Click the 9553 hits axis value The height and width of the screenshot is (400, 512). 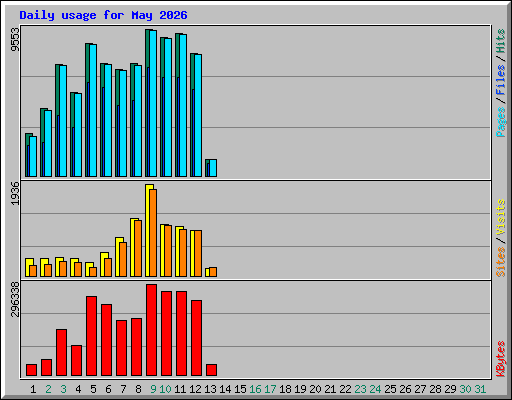coord(15,39)
